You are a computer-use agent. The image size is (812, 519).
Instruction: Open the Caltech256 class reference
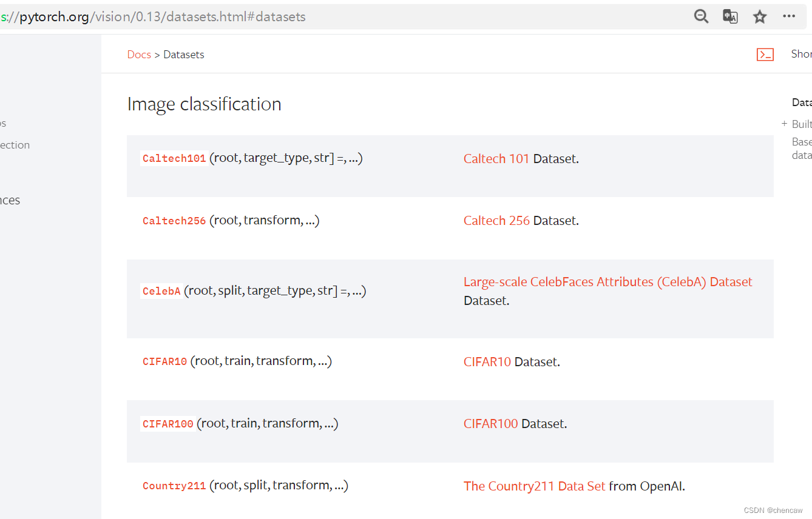click(x=174, y=221)
